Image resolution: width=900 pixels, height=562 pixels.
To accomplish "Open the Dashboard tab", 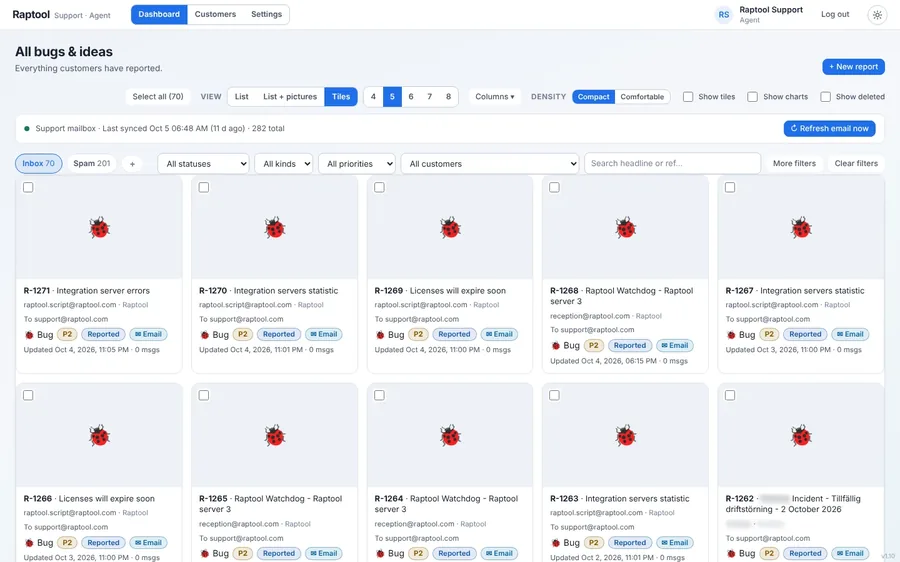I will pyautogui.click(x=159, y=14).
